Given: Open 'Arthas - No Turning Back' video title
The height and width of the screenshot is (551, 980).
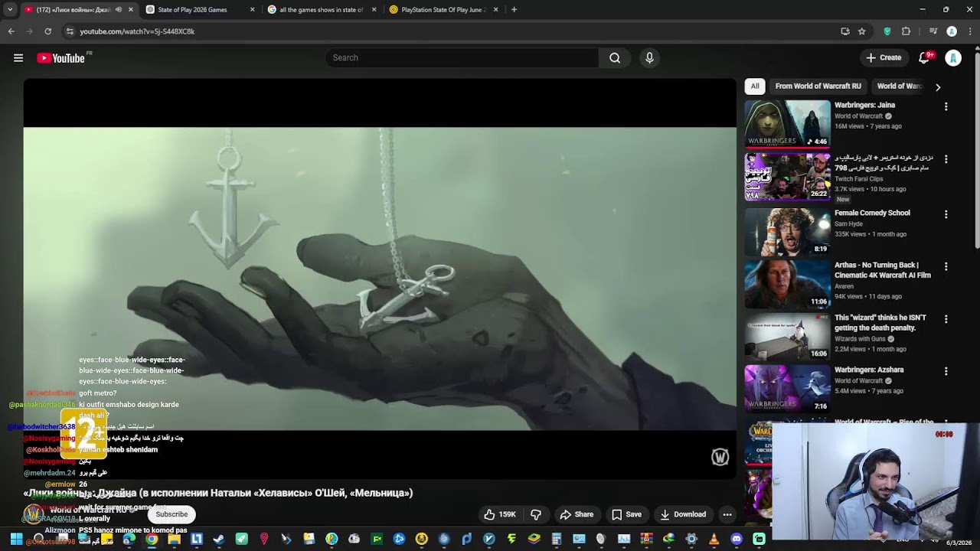Looking at the screenshot, I should coord(883,270).
